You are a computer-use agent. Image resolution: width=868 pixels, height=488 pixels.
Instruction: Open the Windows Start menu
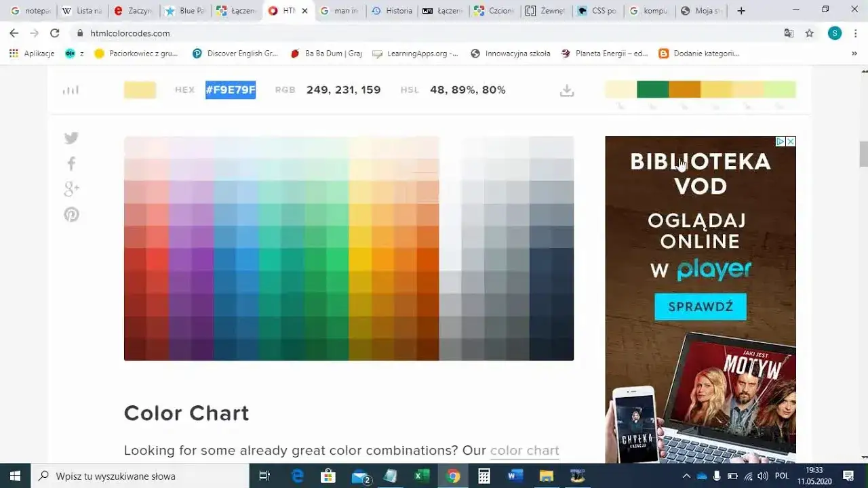(14, 475)
